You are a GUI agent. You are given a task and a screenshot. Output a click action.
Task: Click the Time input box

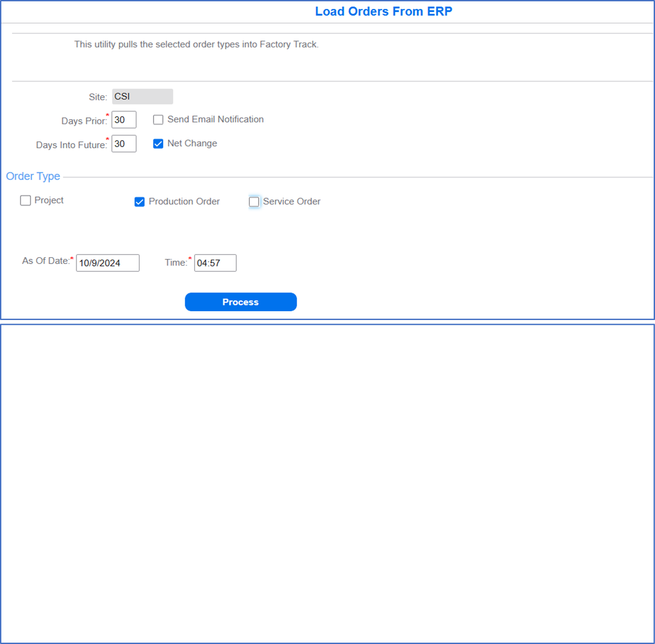pyautogui.click(x=215, y=263)
